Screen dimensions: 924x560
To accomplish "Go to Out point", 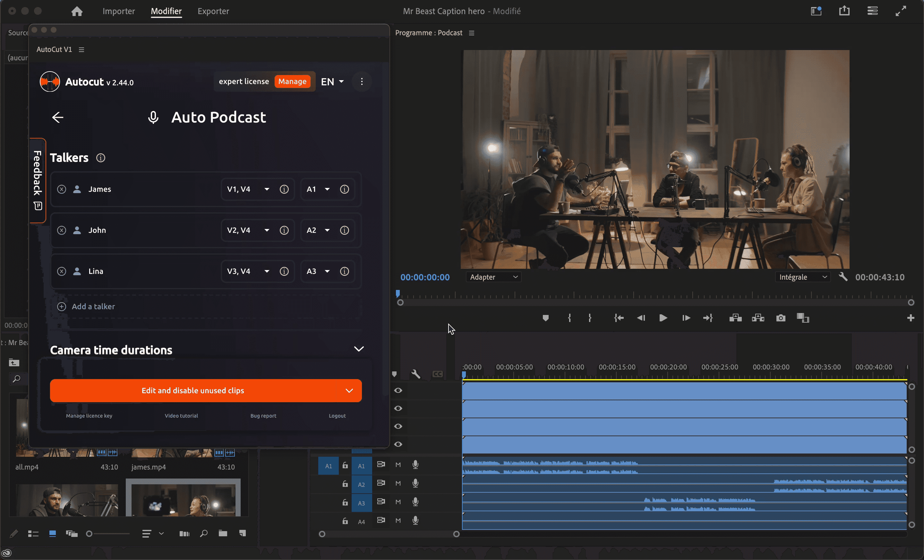I will (708, 318).
